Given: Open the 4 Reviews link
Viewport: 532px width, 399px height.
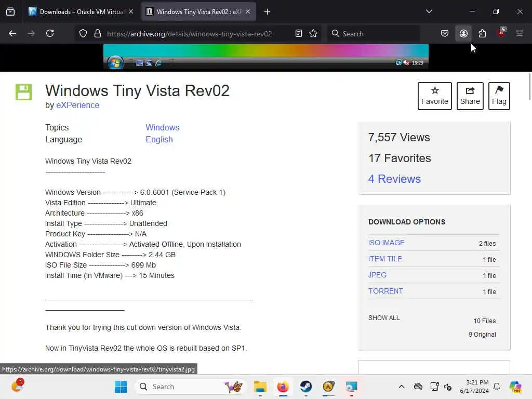Looking at the screenshot, I should pyautogui.click(x=395, y=179).
